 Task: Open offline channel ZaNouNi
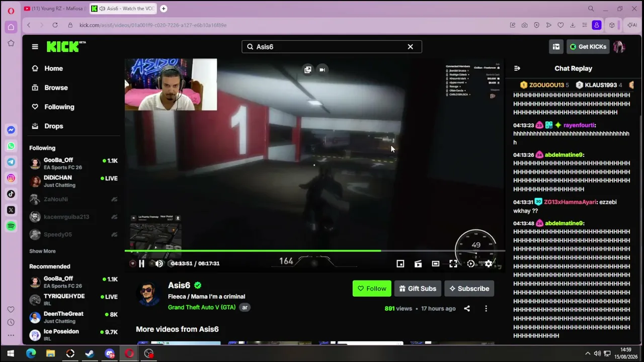click(x=73, y=199)
